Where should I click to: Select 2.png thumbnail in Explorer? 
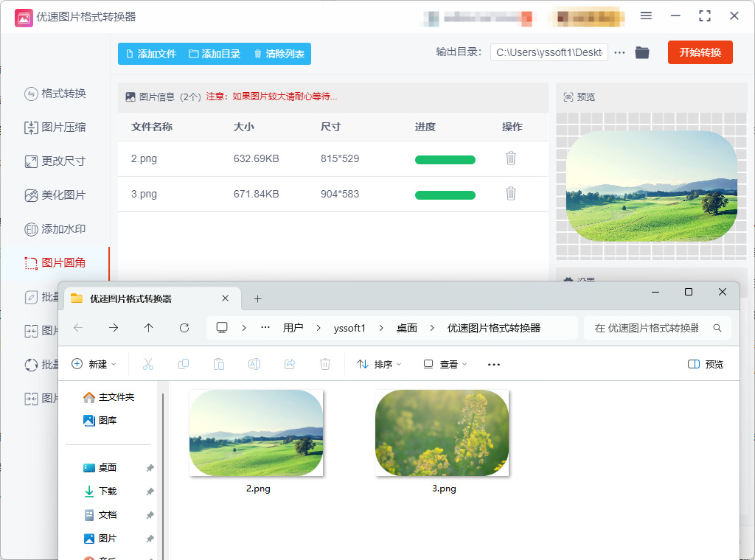[x=256, y=433]
